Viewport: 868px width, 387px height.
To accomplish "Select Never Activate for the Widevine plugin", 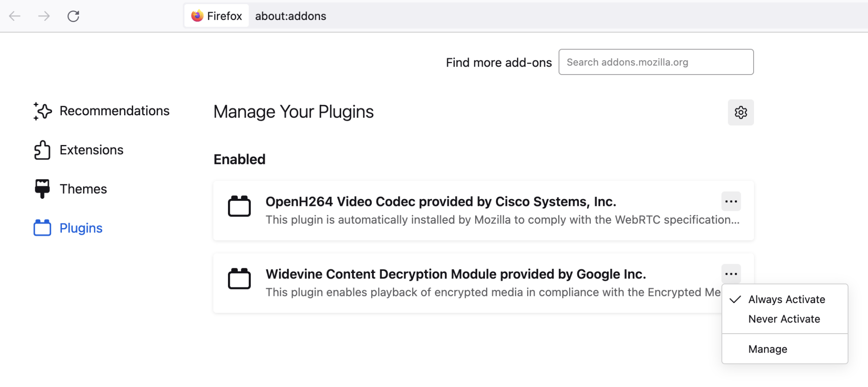I will 784,319.
